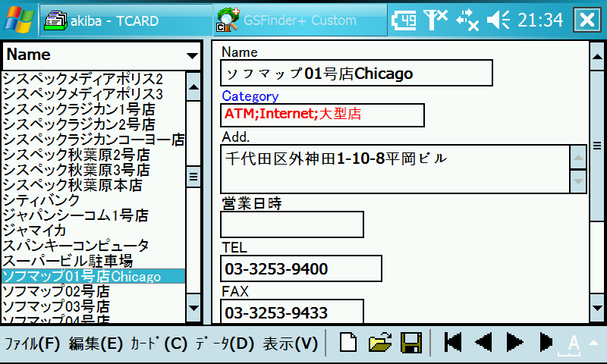Select シティバンク in the list
The image size is (607, 364).
coord(93,200)
